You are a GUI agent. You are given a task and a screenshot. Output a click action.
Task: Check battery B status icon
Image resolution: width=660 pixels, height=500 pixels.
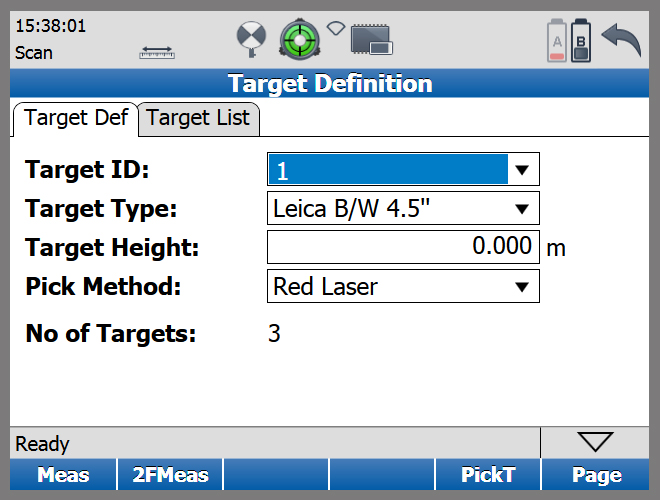[581, 41]
